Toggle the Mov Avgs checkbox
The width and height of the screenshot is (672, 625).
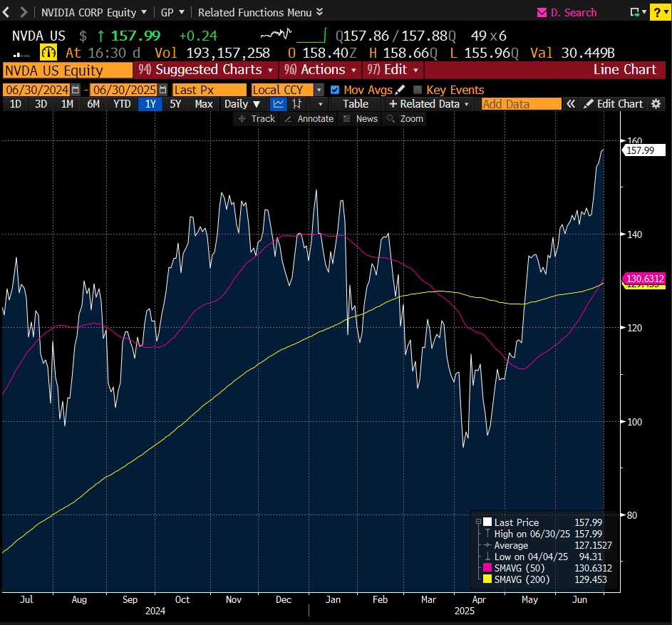click(x=335, y=90)
